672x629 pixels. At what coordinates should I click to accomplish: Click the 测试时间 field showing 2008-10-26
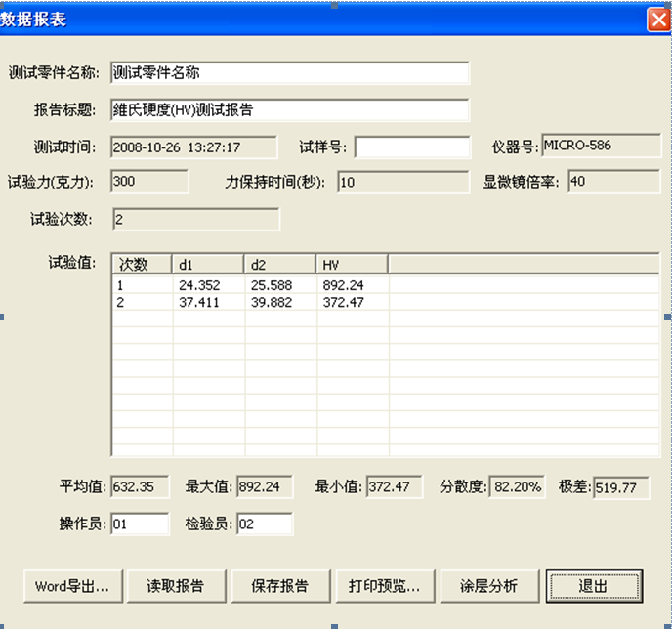tap(193, 147)
